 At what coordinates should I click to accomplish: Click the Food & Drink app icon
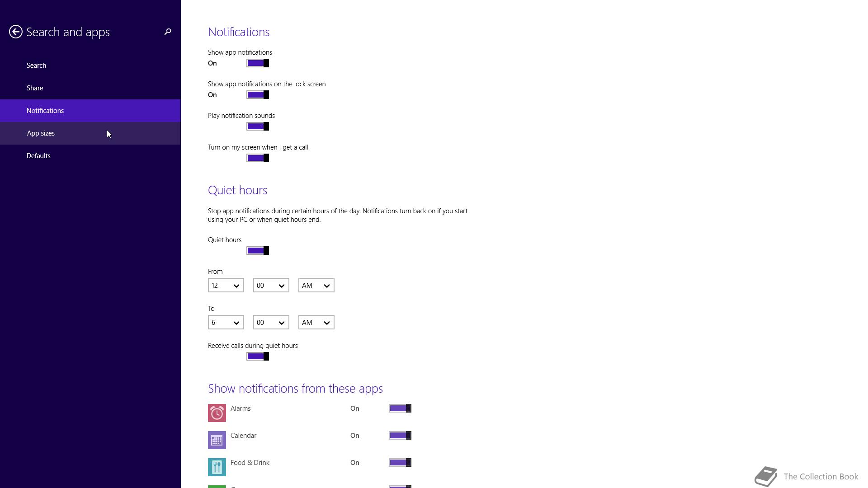217,467
